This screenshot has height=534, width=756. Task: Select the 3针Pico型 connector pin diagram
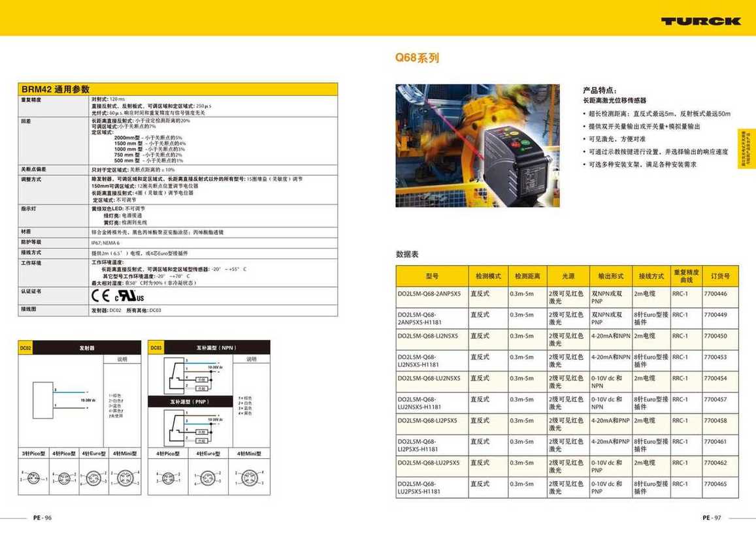[x=33, y=478]
